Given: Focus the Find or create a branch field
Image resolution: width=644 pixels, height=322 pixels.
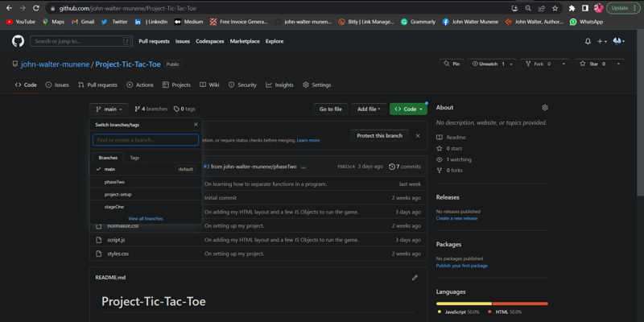Looking at the screenshot, I should click(146, 140).
